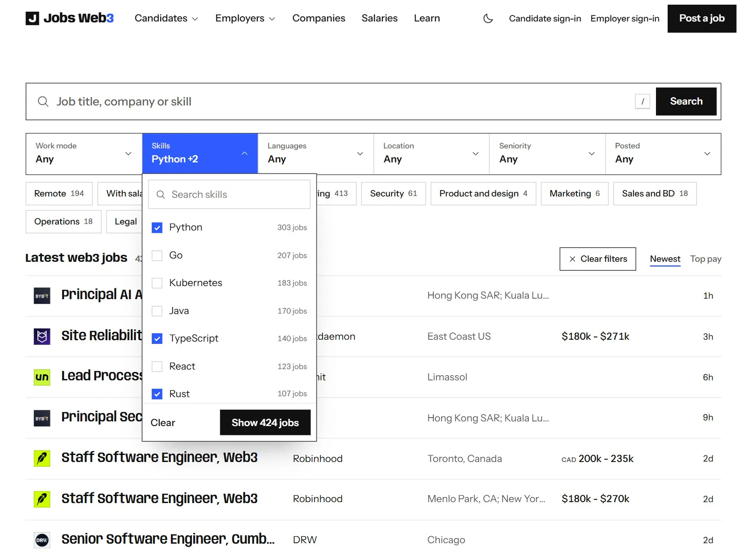Uncheck the Python skill checkbox
This screenshot has width=747, height=560.
point(157,228)
